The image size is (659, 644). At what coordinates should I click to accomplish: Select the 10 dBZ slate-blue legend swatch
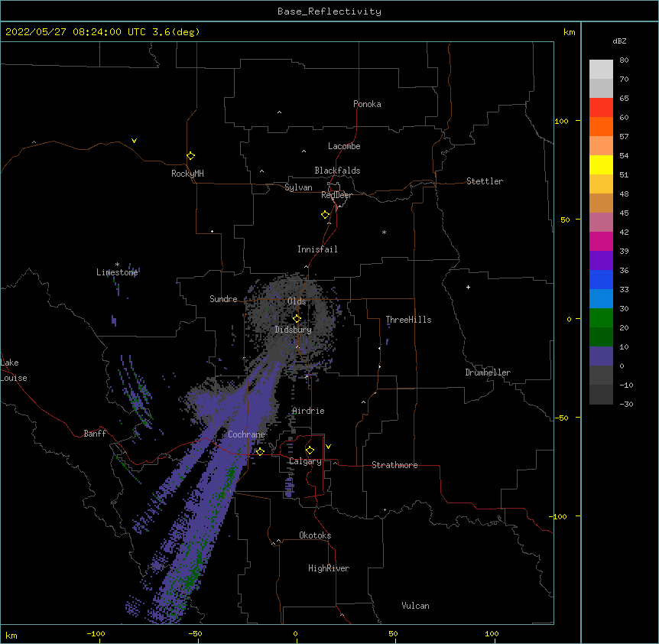tap(601, 356)
